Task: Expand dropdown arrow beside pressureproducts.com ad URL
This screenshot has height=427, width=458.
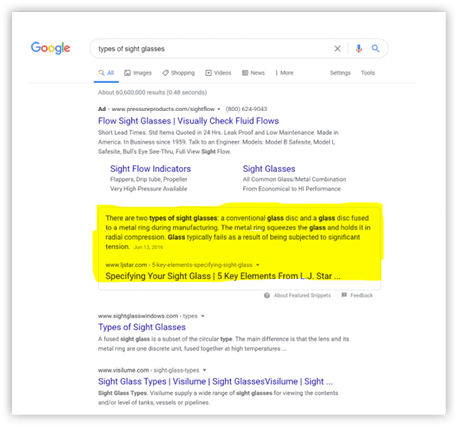Action: coord(219,109)
